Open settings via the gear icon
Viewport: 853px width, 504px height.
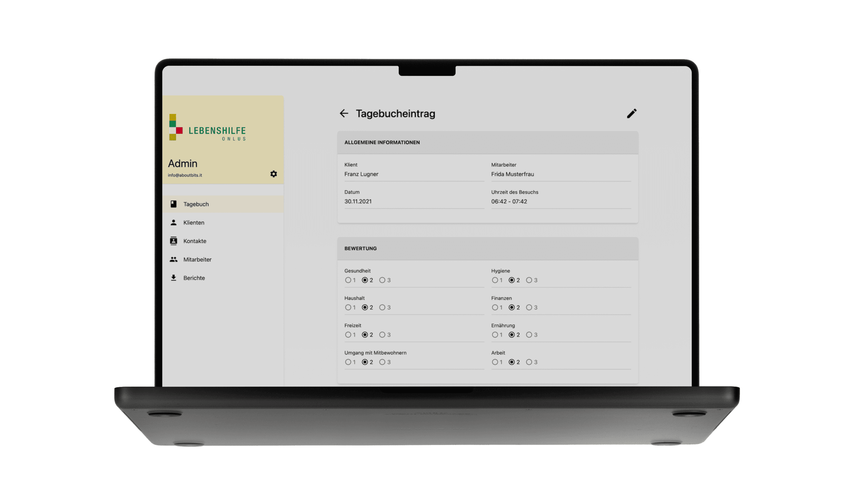(274, 174)
